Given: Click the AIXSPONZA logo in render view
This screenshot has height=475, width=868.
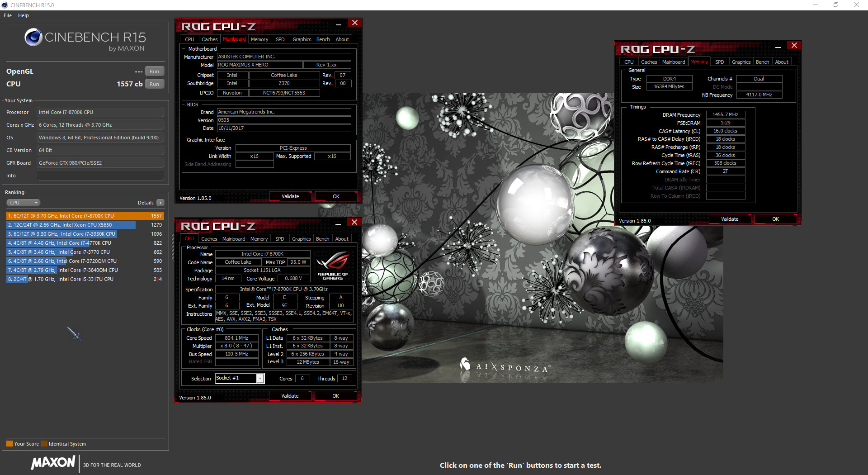Looking at the screenshot, I should pos(505,366).
